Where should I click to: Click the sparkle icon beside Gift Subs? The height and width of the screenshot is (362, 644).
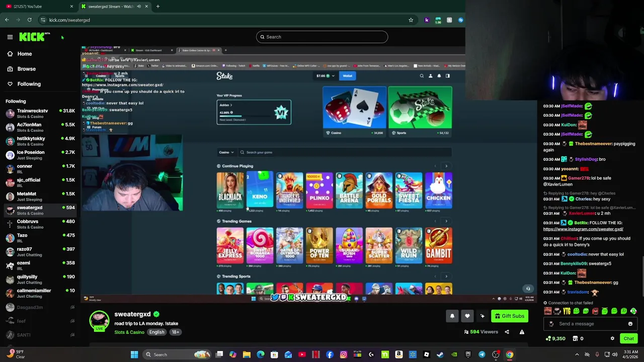click(x=482, y=316)
